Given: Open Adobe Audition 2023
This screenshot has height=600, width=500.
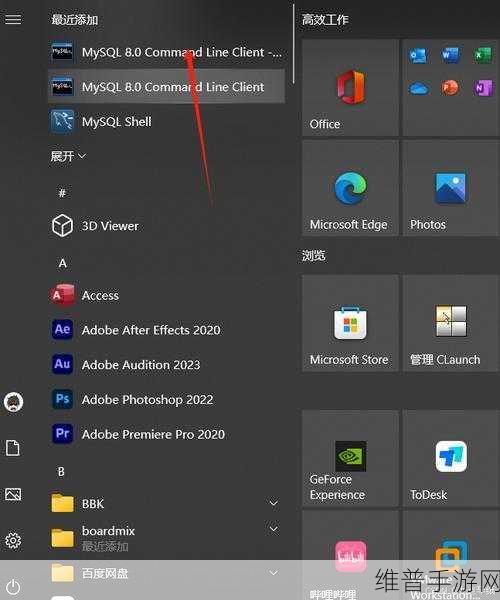Looking at the screenshot, I should 166,365.
